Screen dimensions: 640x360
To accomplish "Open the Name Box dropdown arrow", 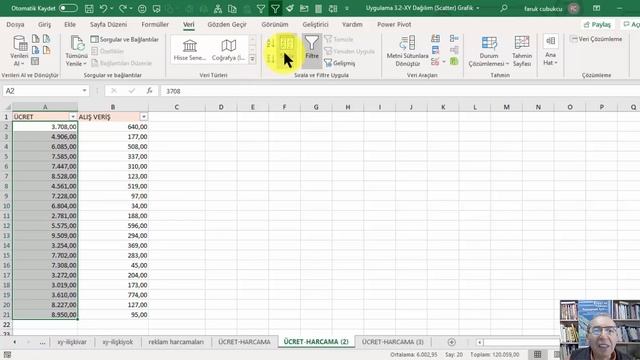I will point(84,91).
